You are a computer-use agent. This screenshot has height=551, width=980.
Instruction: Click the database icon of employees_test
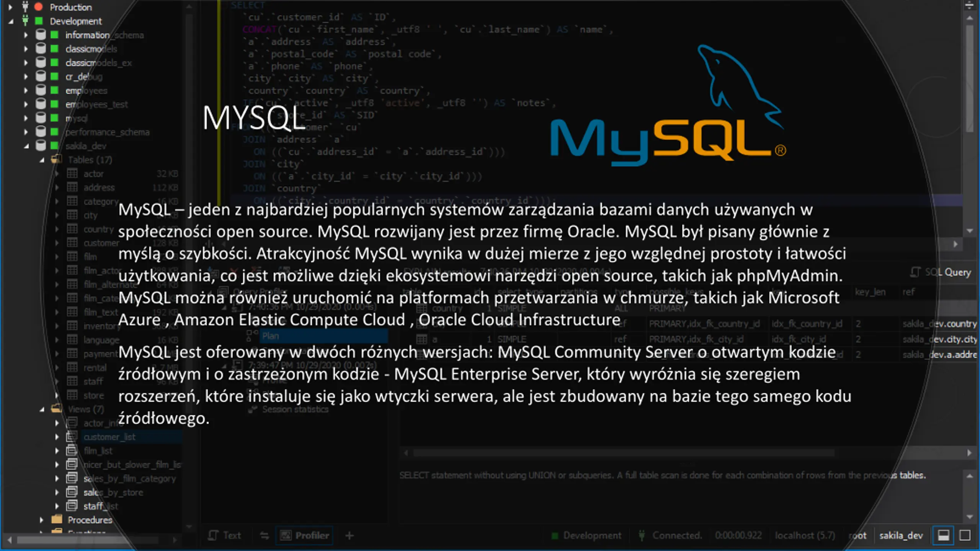click(x=41, y=104)
